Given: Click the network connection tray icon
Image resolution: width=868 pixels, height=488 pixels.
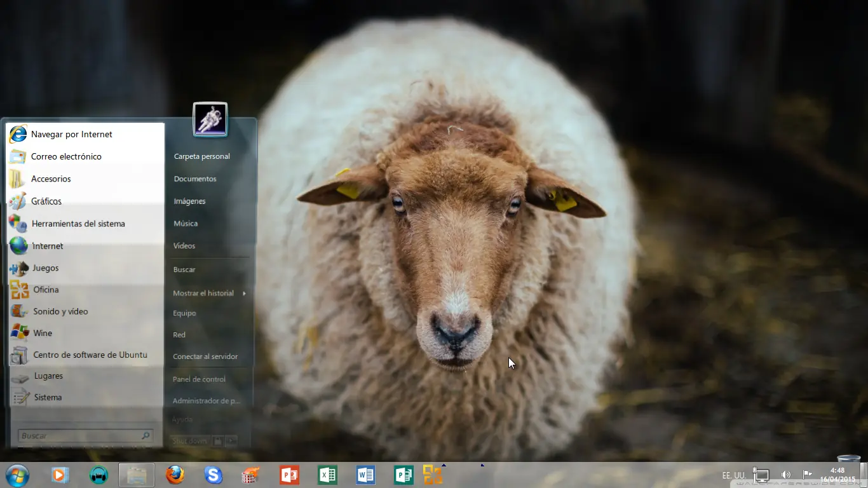Looking at the screenshot, I should tap(761, 475).
